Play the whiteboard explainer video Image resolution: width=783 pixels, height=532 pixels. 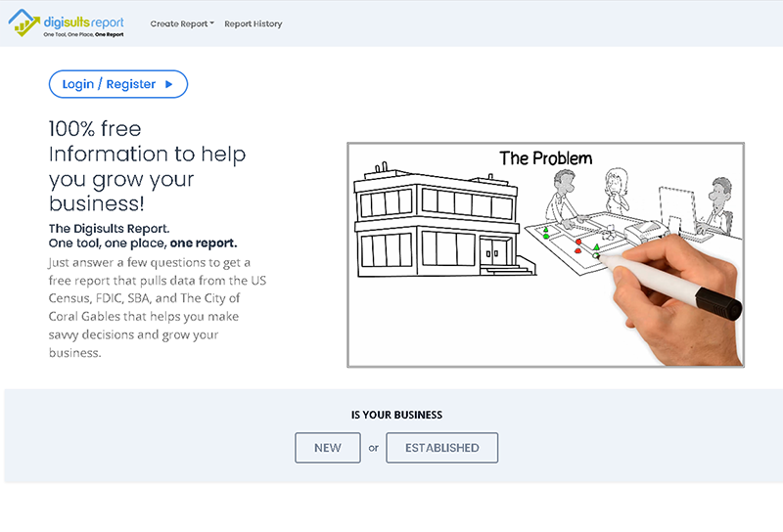click(x=545, y=255)
